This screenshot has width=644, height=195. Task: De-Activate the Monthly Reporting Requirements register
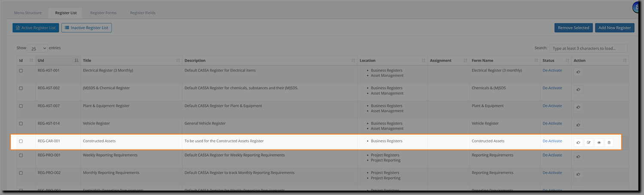(x=552, y=173)
